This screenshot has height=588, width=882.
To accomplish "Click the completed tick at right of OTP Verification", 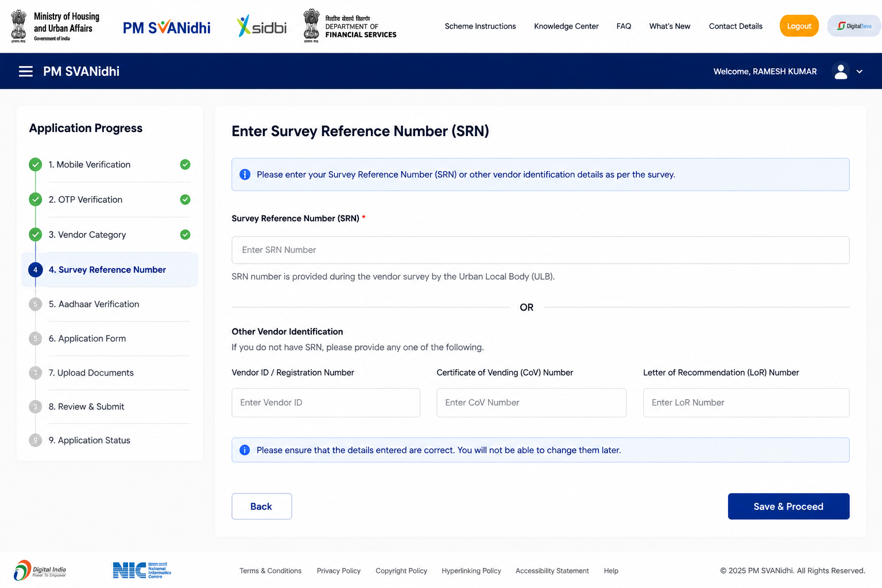I will point(185,200).
